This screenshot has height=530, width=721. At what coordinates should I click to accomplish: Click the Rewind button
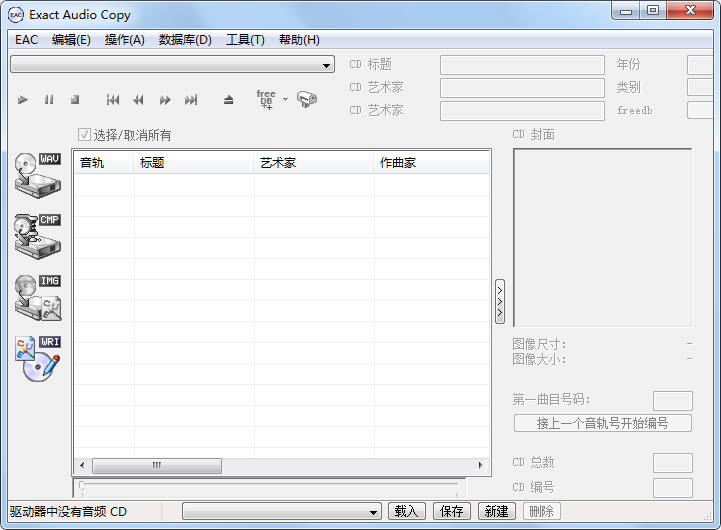tap(138, 100)
